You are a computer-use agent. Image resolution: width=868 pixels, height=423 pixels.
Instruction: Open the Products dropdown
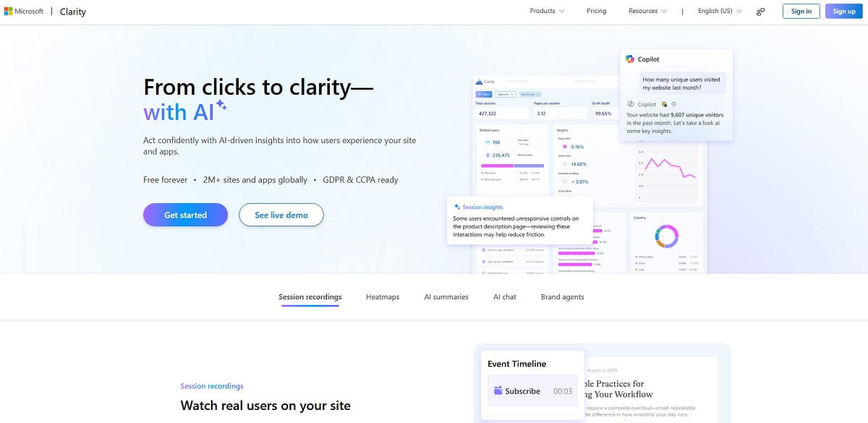click(546, 11)
